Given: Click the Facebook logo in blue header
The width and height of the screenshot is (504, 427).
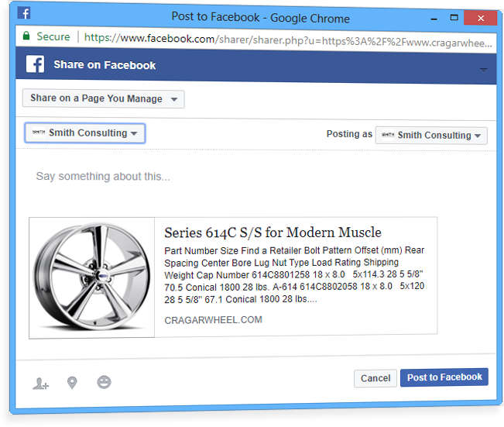Looking at the screenshot, I should click(35, 64).
